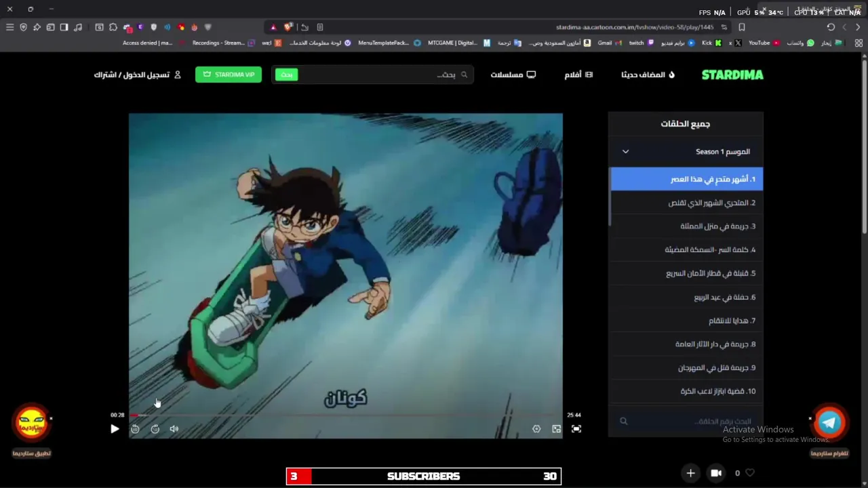
Task: Toggle picture-in-picture mode for video
Action: pyautogui.click(x=556, y=428)
